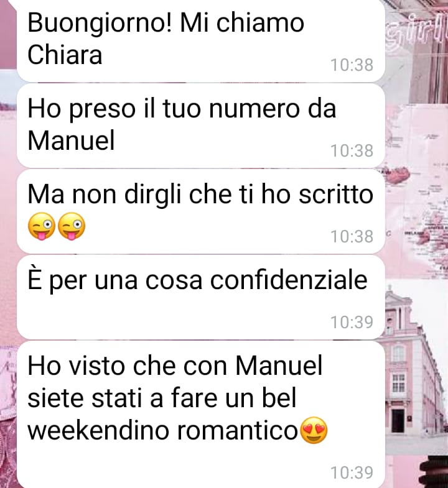The width and height of the screenshot is (448, 488).
Task: Tap the neon sign wallpaper at top right
Action: [417, 52]
